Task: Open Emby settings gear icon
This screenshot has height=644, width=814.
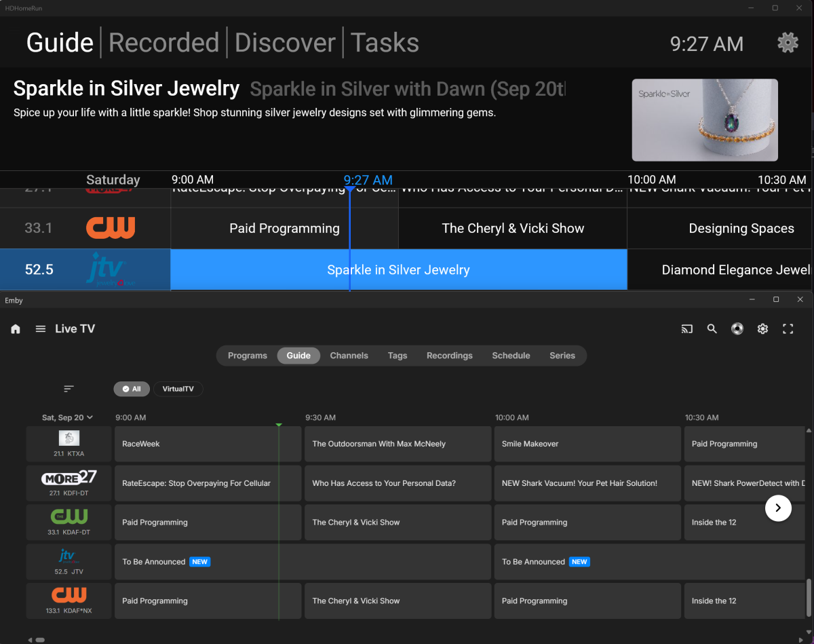Action: click(762, 329)
